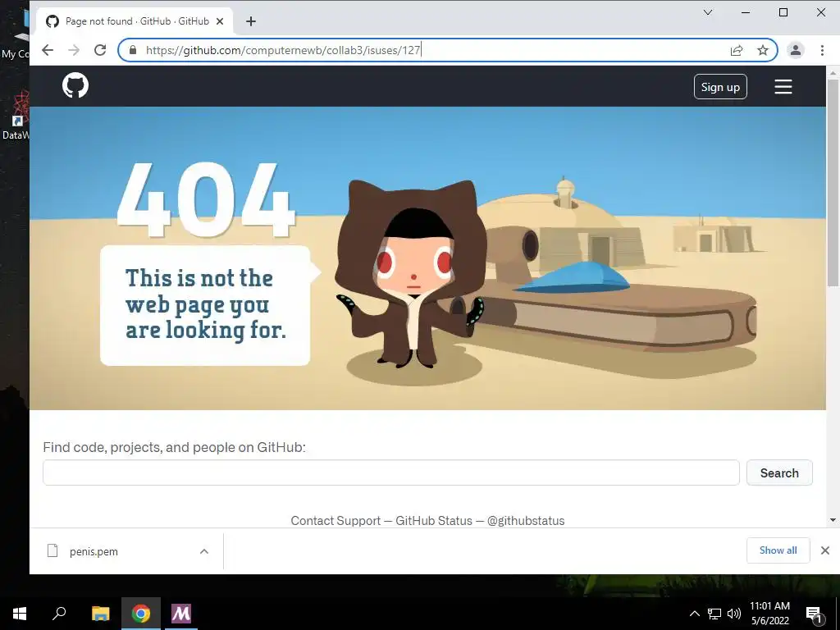
Task: Close the 'Page not found' tab
Action: 220,21
